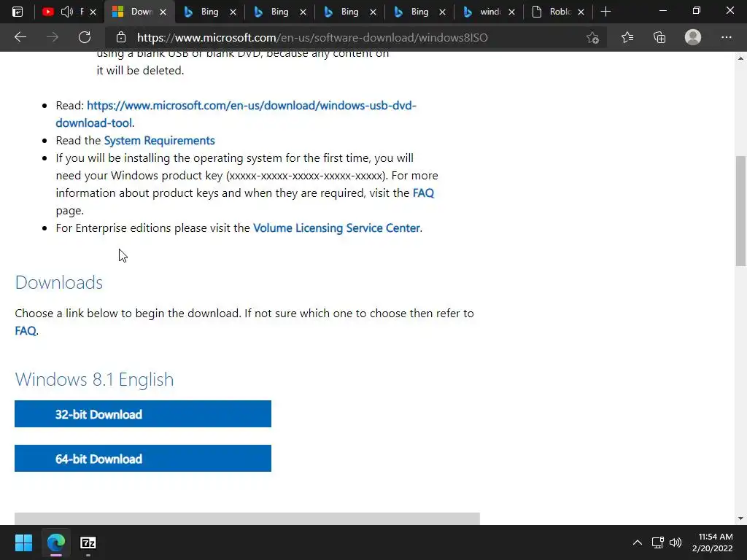Close the first Bing tab
Viewport: 747px width, 560px height.
tap(233, 12)
